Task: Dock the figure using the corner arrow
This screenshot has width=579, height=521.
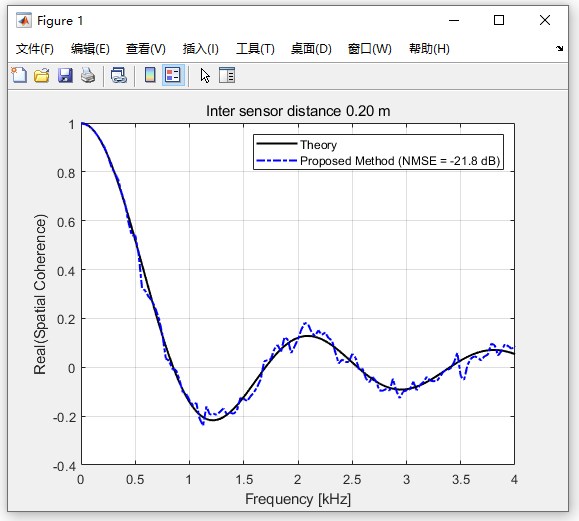Action: pyautogui.click(x=559, y=48)
